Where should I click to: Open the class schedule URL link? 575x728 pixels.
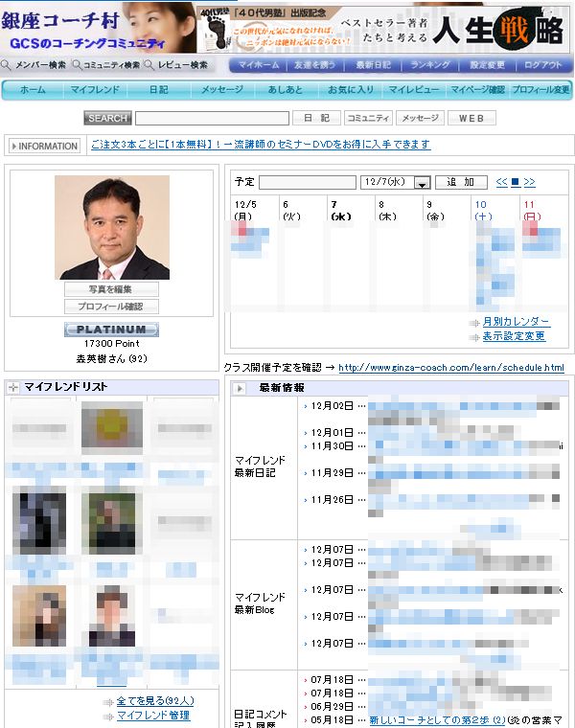point(451,368)
